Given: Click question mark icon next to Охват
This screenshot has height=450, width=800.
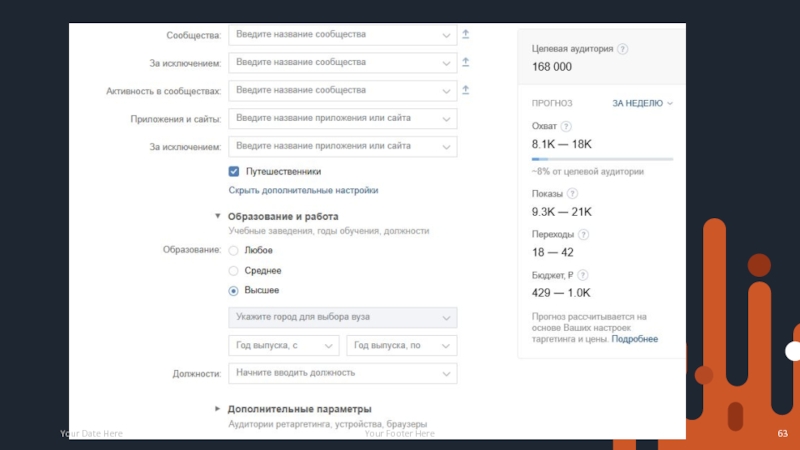Looking at the screenshot, I should [566, 127].
